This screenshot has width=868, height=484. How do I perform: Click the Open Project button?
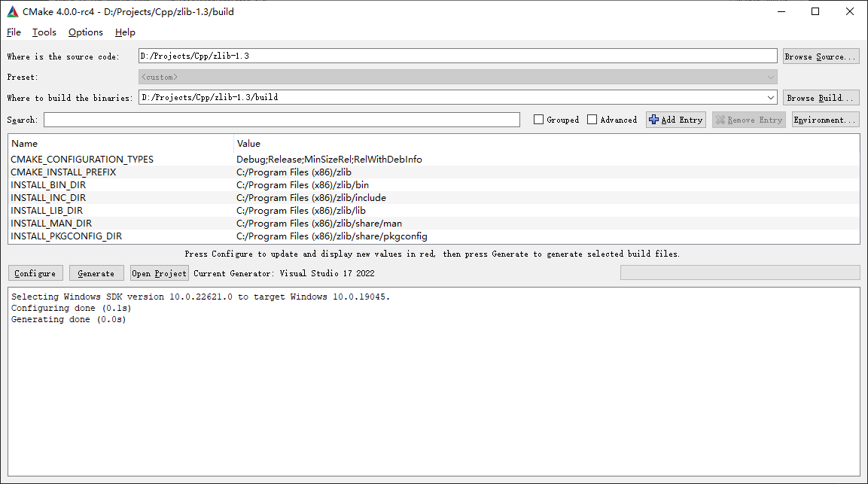(159, 273)
